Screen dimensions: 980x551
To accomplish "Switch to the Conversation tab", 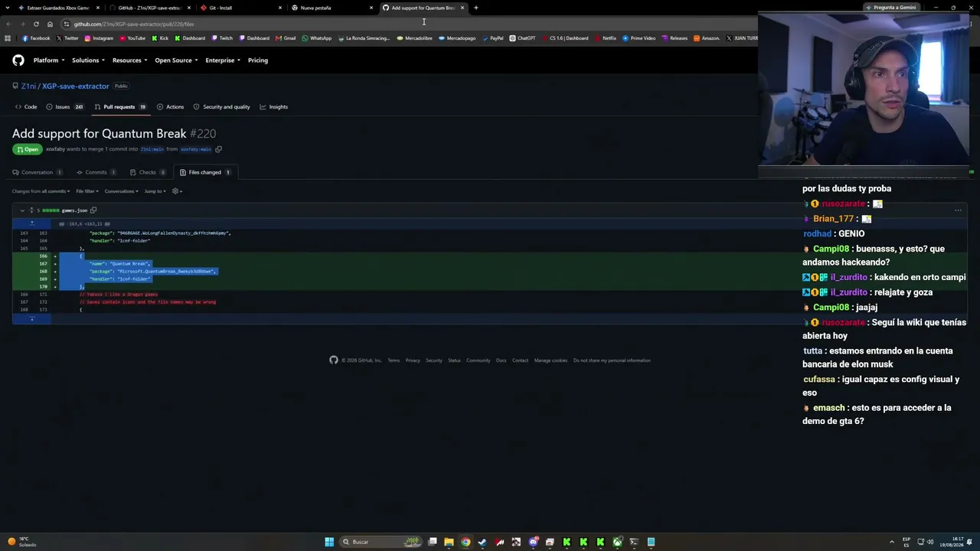I will pyautogui.click(x=38, y=172).
